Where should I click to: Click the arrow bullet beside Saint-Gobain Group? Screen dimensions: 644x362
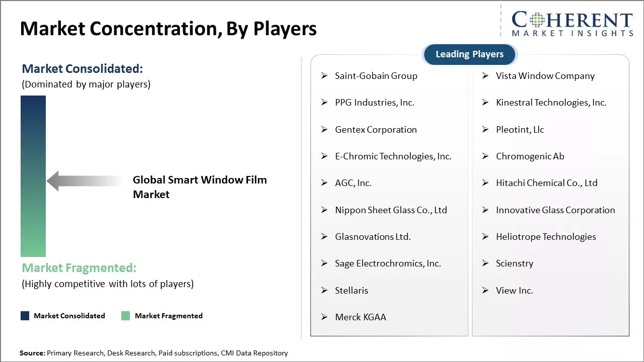coord(325,76)
